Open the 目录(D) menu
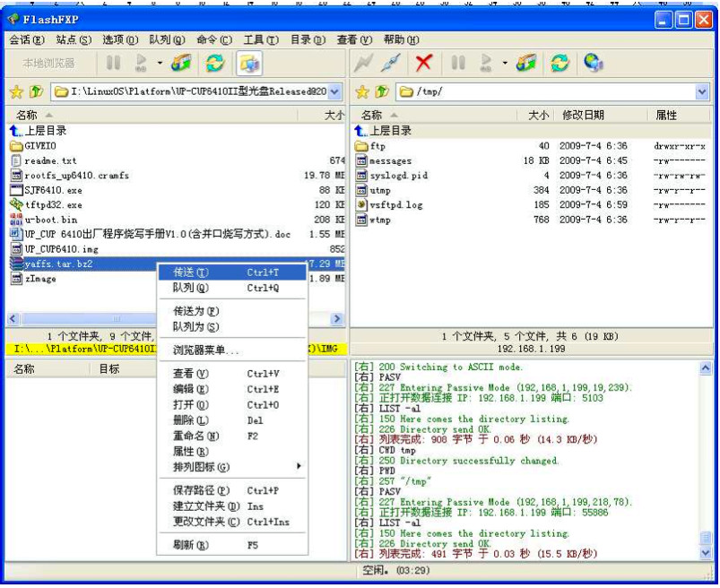This screenshot has height=588, width=720. pyautogui.click(x=308, y=40)
